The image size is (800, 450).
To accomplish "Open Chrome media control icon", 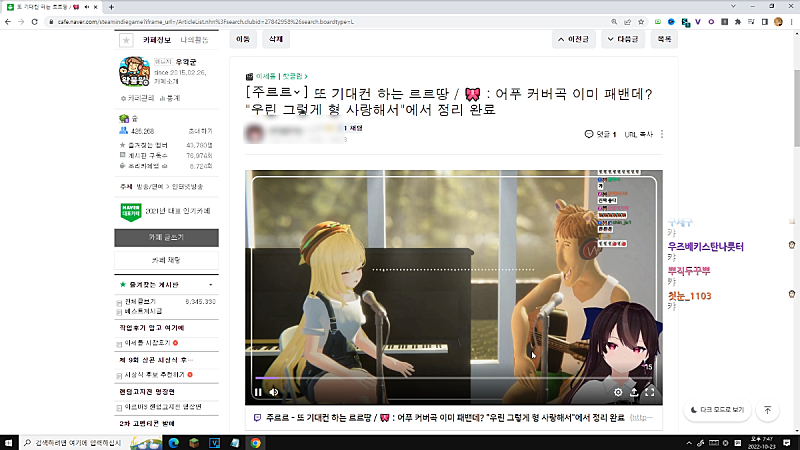I will [751, 22].
